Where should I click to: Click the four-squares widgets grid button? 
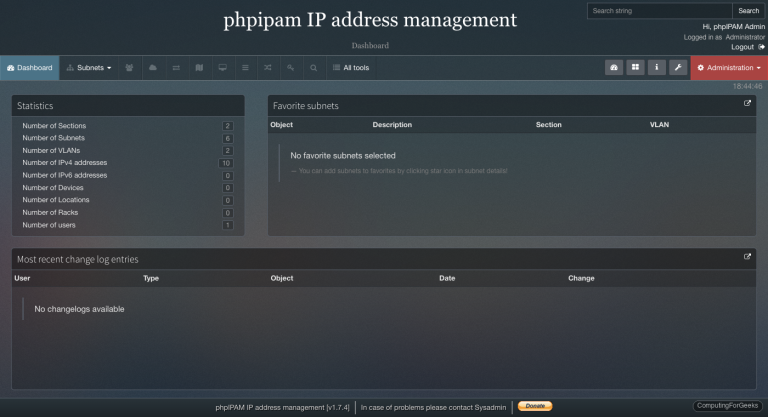pos(635,68)
